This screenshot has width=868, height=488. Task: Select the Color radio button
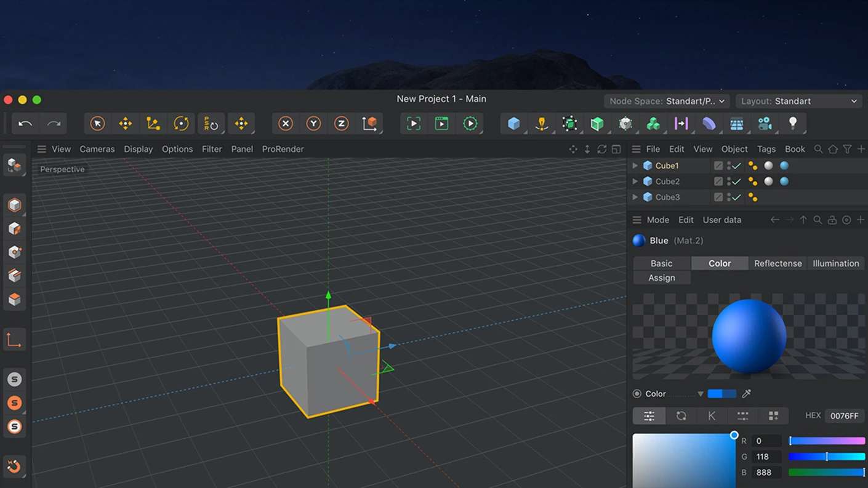637,394
